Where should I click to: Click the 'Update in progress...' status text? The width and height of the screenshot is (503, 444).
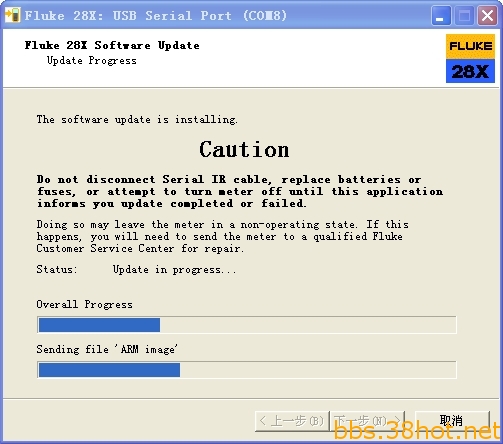[x=174, y=270]
